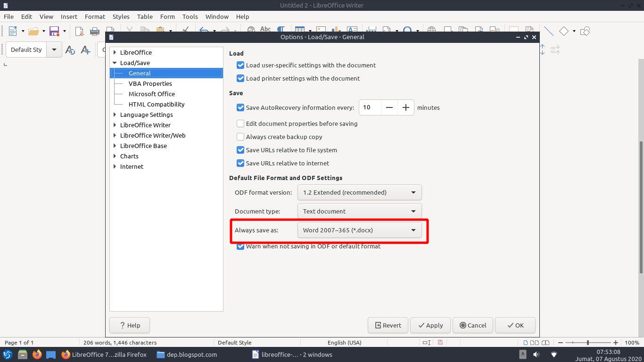Screen dimensions: 644x362
Task: Toggle Save AutoRecovery information checkbox
Action: (x=240, y=107)
